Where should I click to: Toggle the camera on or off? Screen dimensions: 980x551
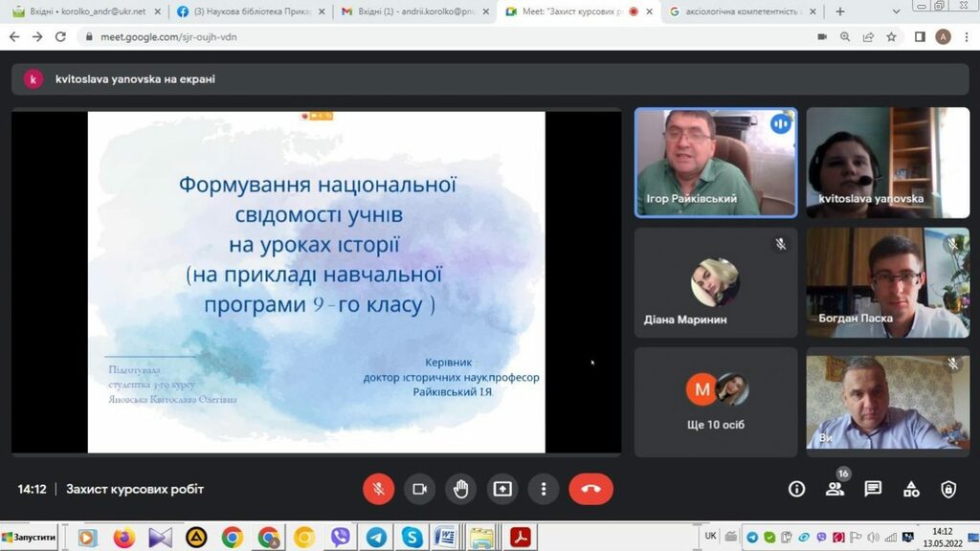coord(419,489)
